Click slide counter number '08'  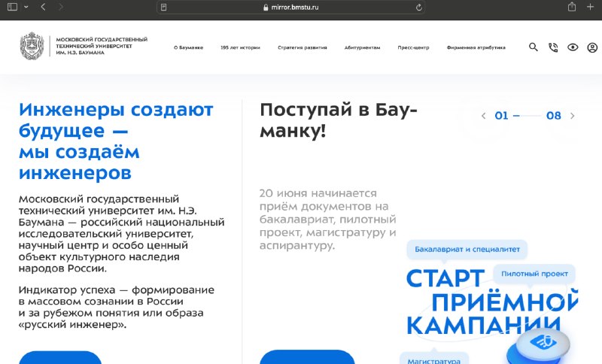554,116
